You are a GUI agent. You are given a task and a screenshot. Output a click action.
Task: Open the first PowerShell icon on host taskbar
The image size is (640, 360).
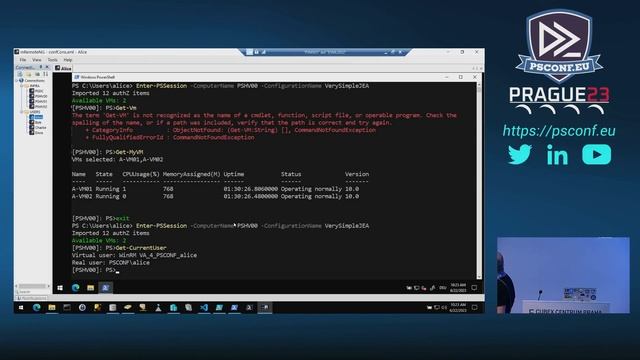219,307
